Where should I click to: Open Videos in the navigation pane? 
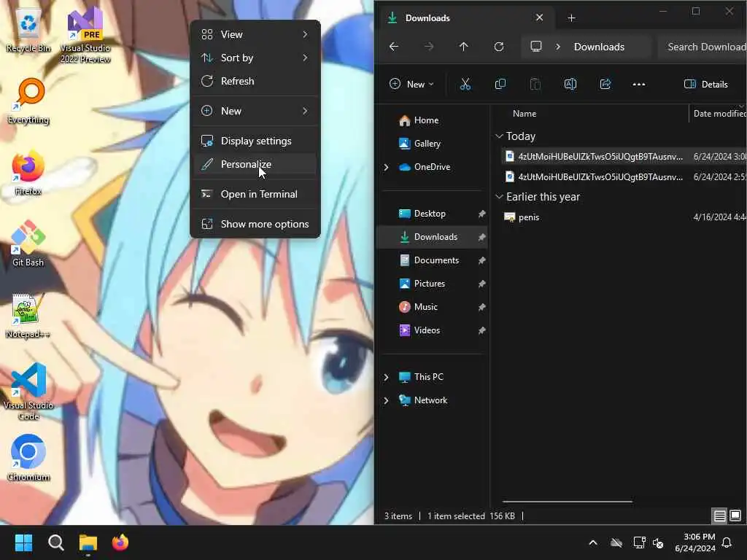(x=432, y=330)
